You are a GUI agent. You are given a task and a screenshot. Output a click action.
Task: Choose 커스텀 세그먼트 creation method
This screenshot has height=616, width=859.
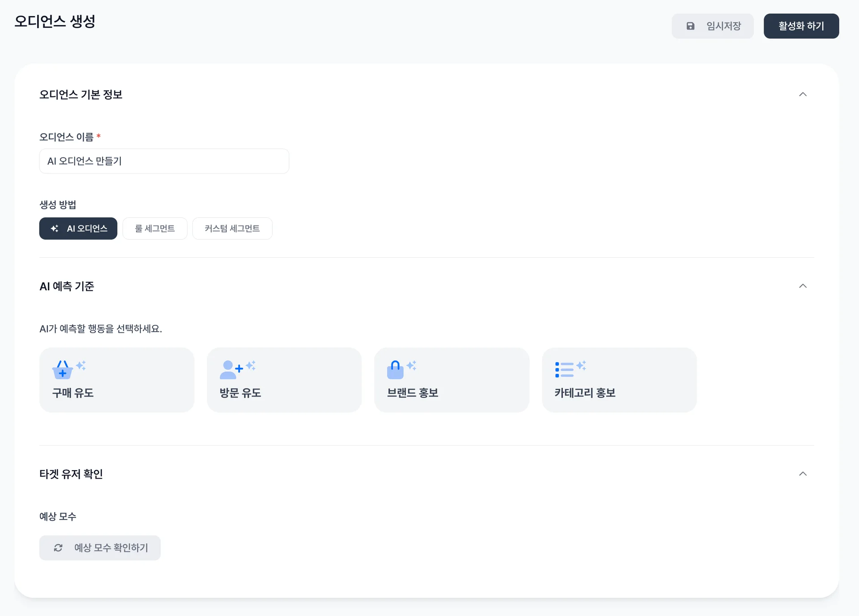pyautogui.click(x=232, y=229)
